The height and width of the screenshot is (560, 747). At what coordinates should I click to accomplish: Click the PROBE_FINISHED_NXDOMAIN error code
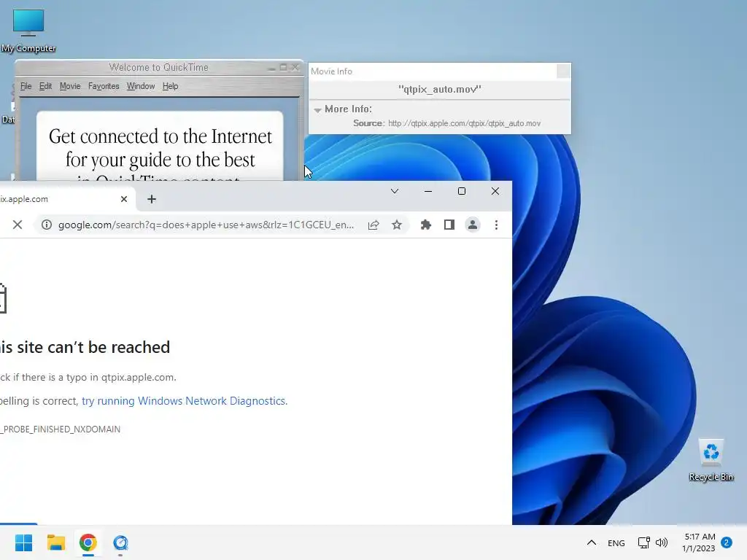tap(61, 429)
